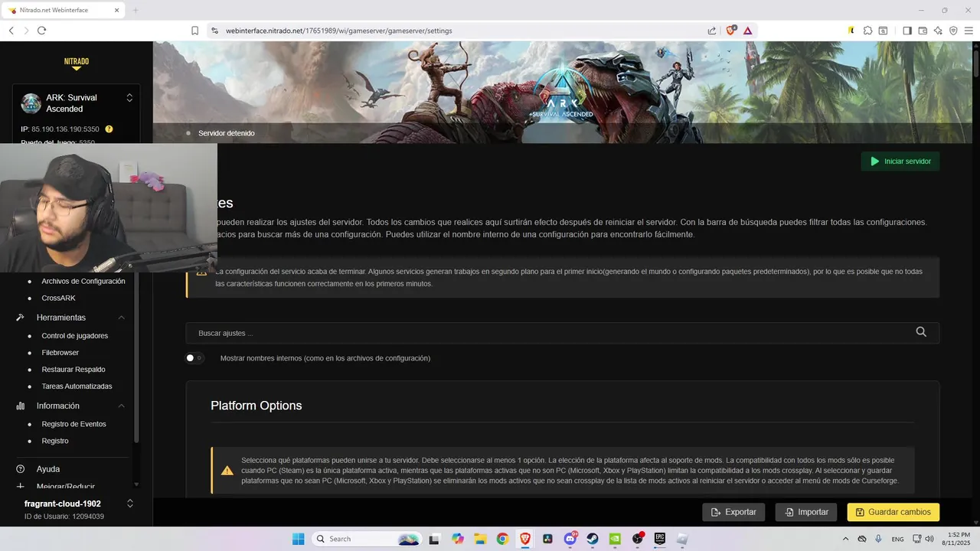Click Guardar cambios button
The width and height of the screenshot is (980, 551).
click(893, 512)
